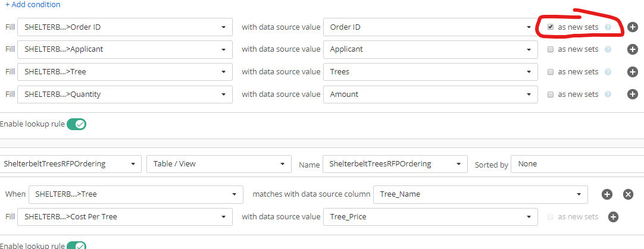Image resolution: width=644 pixels, height=249 pixels.
Task: Open Tree_Price data source value dropdown
Action: (x=430, y=217)
